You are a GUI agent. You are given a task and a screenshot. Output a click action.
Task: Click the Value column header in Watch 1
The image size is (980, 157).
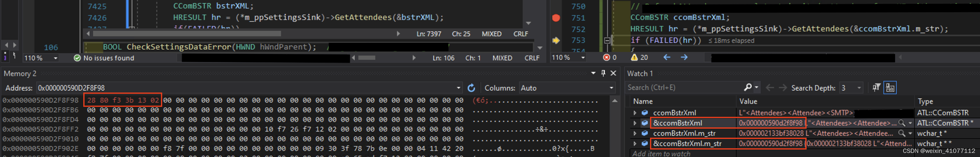[x=748, y=102]
